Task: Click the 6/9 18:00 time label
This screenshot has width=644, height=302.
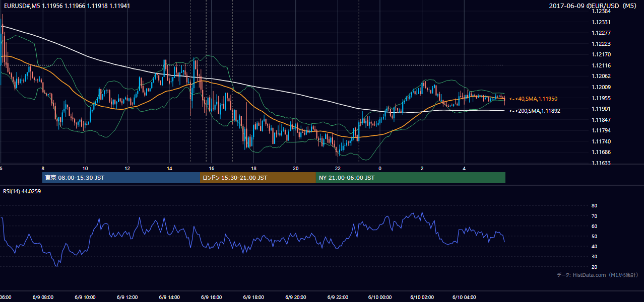Action: point(253,297)
